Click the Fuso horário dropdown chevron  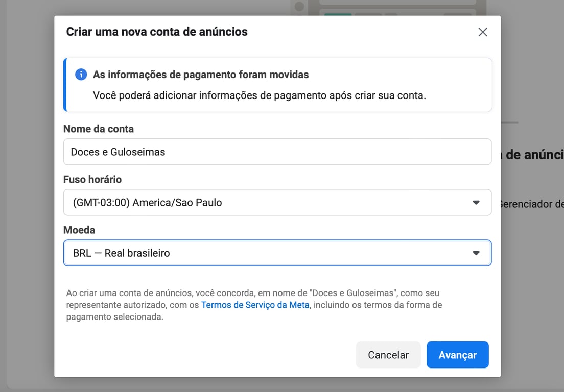[476, 202]
